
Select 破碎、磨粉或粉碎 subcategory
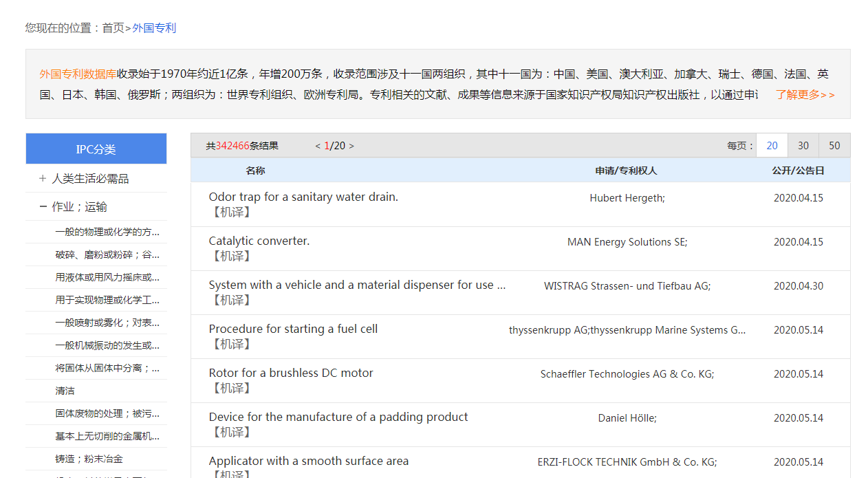click(107, 254)
